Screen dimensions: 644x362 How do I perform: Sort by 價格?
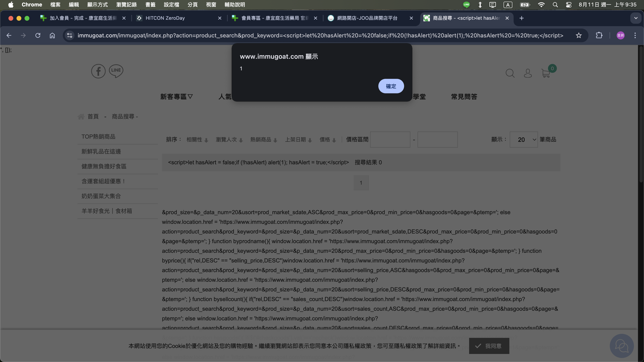328,140
